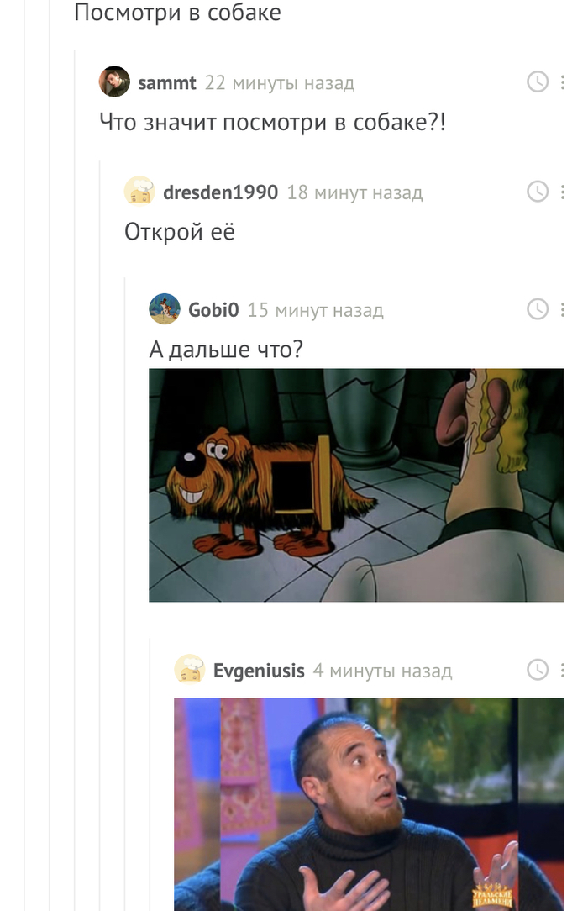Click the '15 минут назад' timestamp
The height and width of the screenshot is (911, 588).
click(315, 310)
